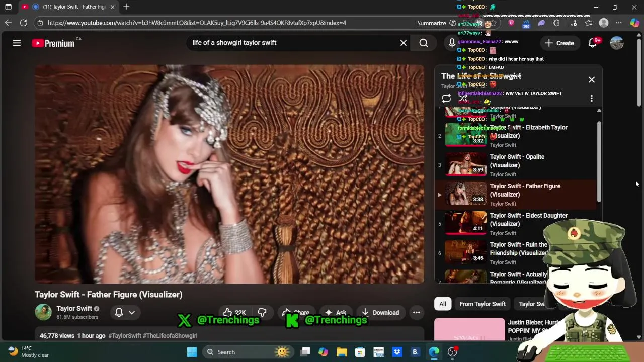Toggle playlist shuffle
This screenshot has height=362, width=644.
point(463,99)
